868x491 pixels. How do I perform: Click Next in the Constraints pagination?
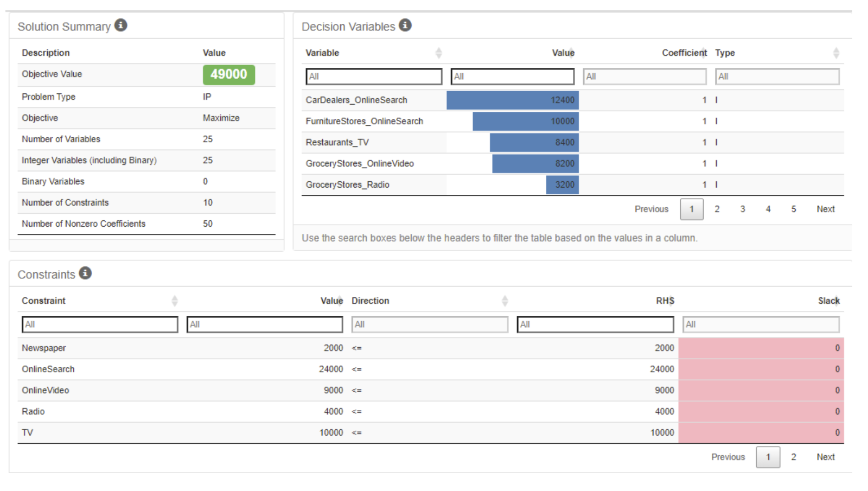tap(825, 457)
